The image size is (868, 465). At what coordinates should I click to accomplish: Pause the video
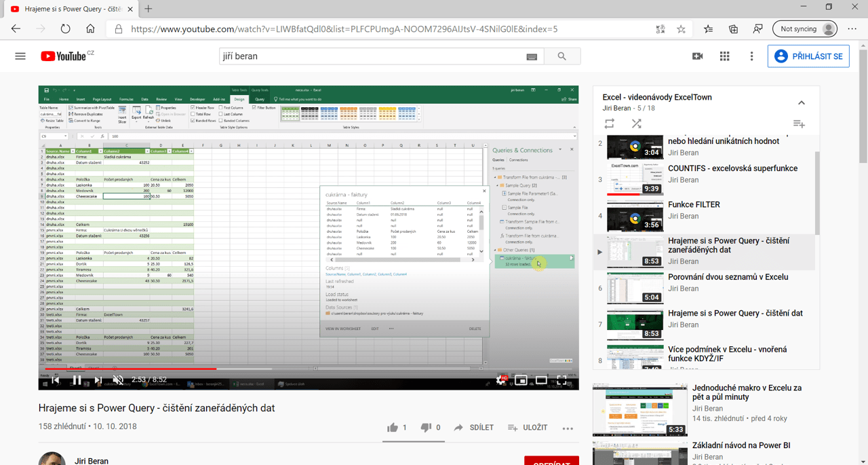[x=77, y=380]
